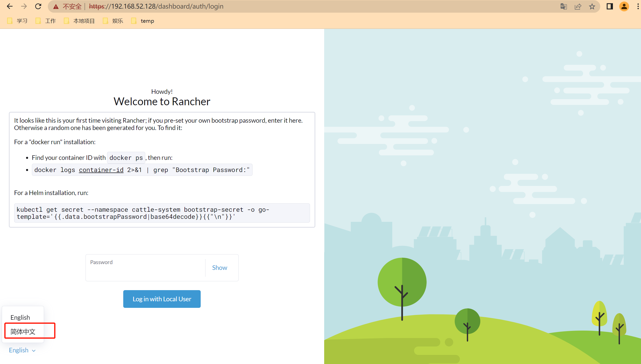This screenshot has height=364, width=641.
Task: Show the password via Show link
Action: (219, 268)
